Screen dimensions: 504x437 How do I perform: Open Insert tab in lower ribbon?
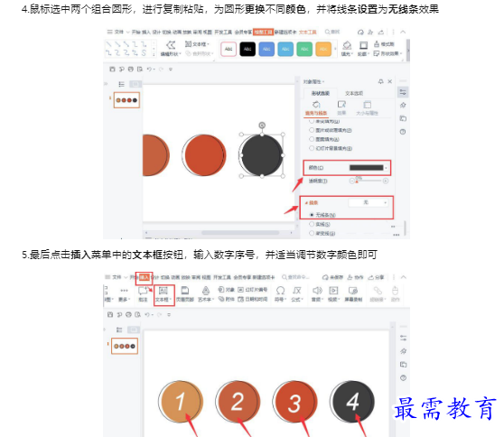(144, 277)
